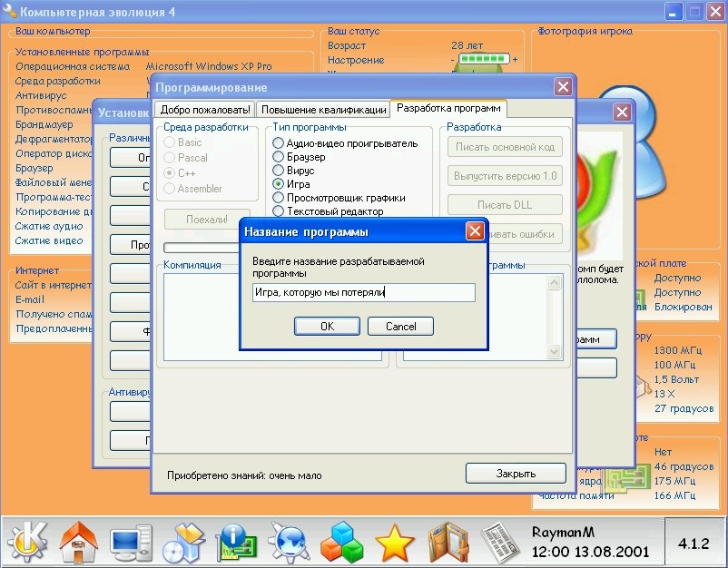Click Брандмауер row in installed programs

click(44, 124)
